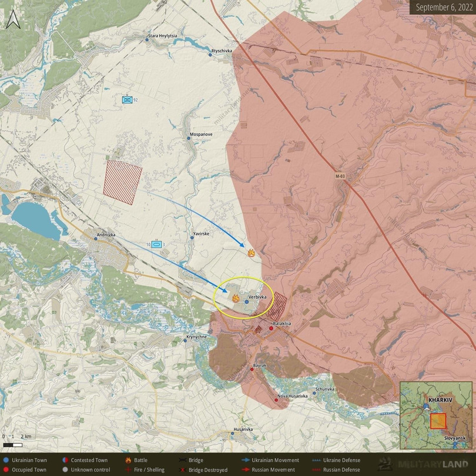Image resolution: width=476 pixels, height=476 pixels.
Task: Click the north arrow compass icon
Action: (12, 20)
